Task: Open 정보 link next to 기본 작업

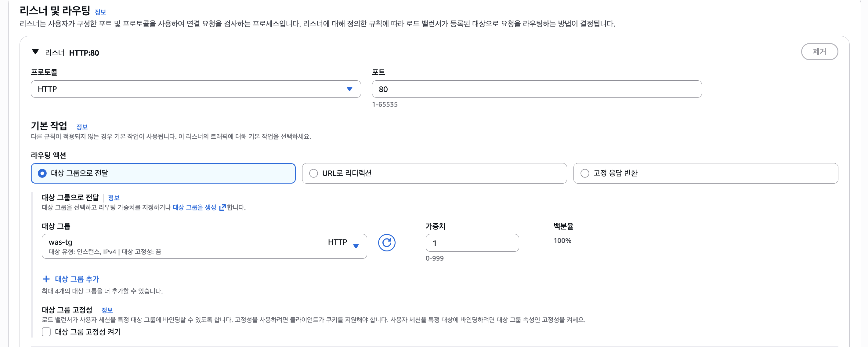Action: pyautogui.click(x=82, y=127)
